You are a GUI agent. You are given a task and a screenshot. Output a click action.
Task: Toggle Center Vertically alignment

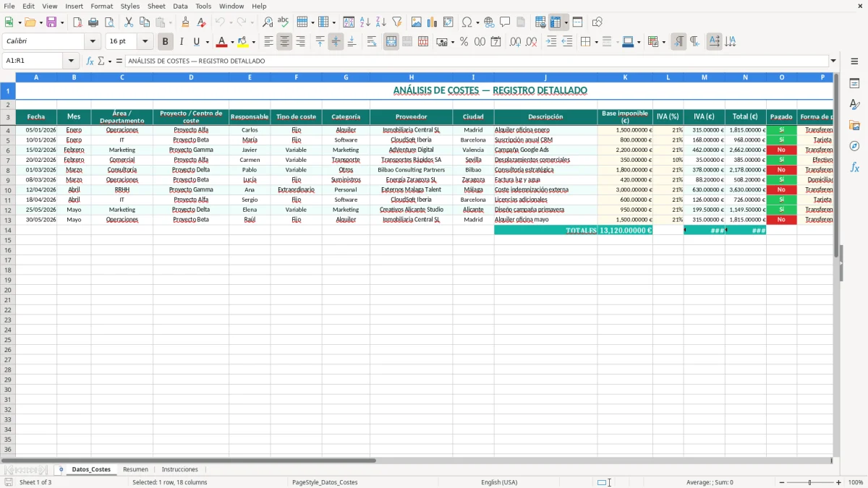pos(336,42)
